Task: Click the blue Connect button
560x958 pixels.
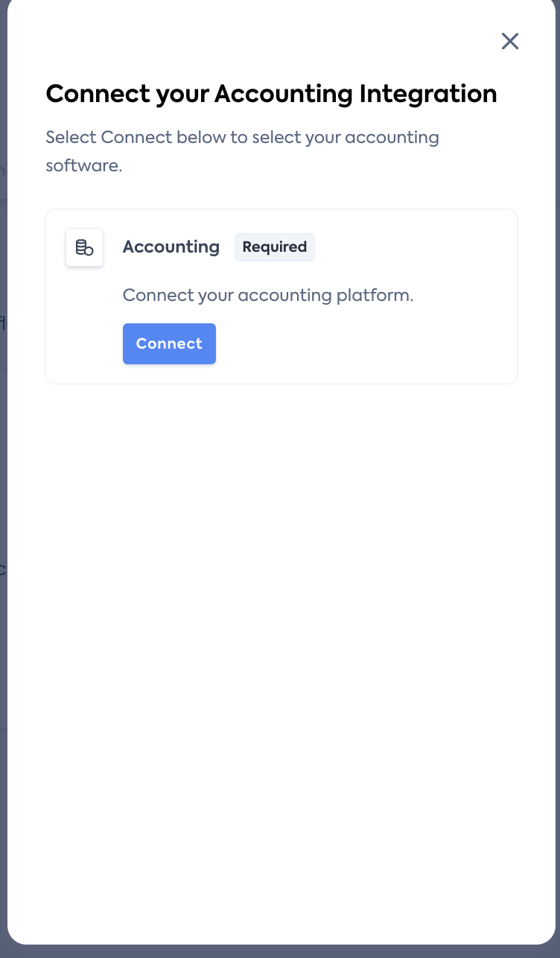Action: (169, 343)
